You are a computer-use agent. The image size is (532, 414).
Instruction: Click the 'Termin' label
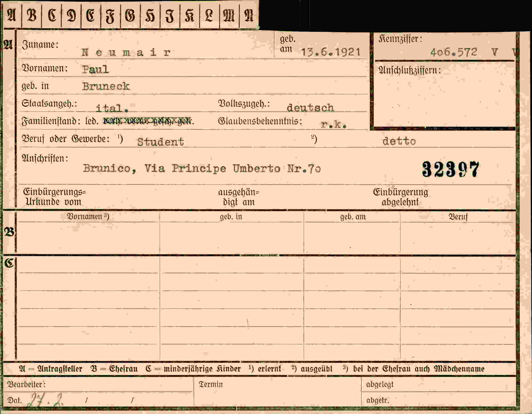pos(211,384)
